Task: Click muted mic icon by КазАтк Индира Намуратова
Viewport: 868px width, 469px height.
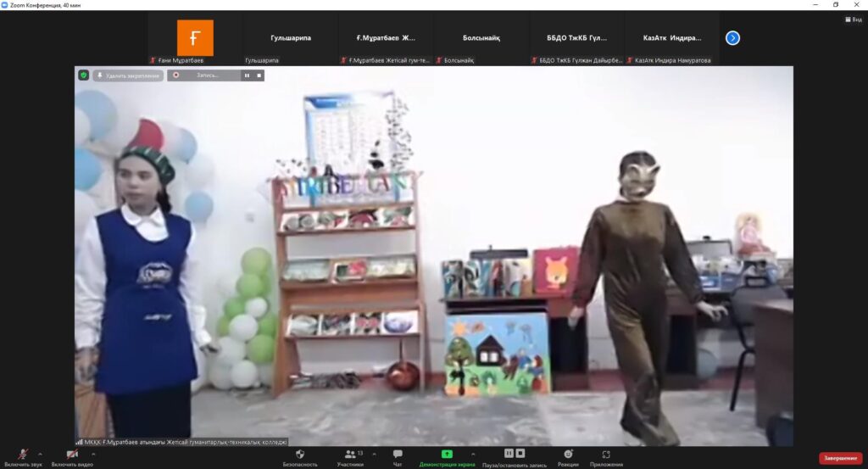Action: 630,60
